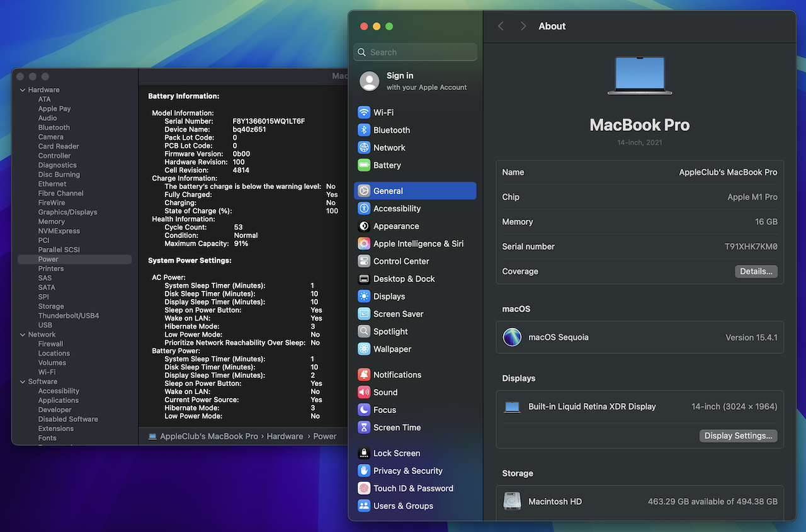Click the Screen Saver icon in Settings
This screenshot has width=806, height=532.
364,314
